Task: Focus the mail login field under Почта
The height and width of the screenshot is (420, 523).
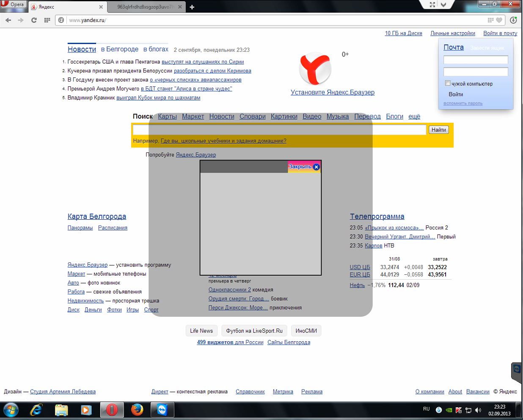Action: click(x=476, y=60)
